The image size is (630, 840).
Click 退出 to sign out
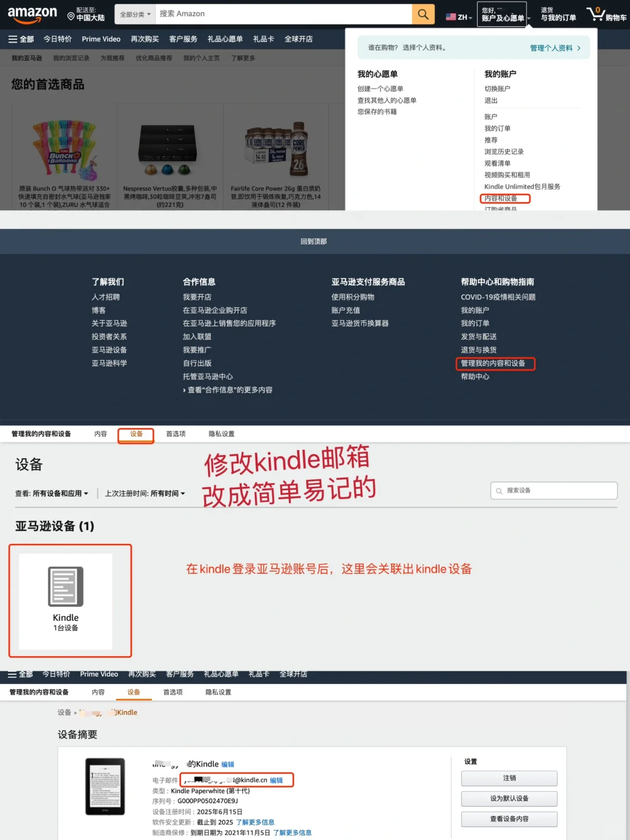(x=491, y=100)
